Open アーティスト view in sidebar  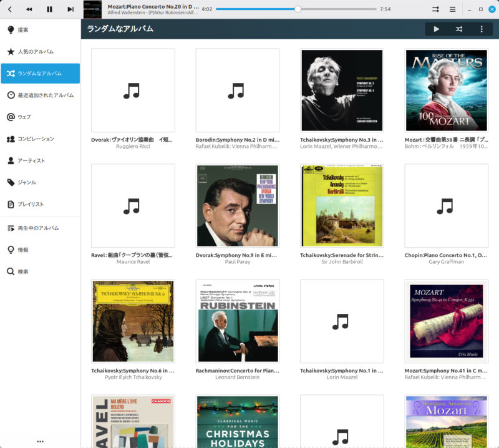coord(41,160)
